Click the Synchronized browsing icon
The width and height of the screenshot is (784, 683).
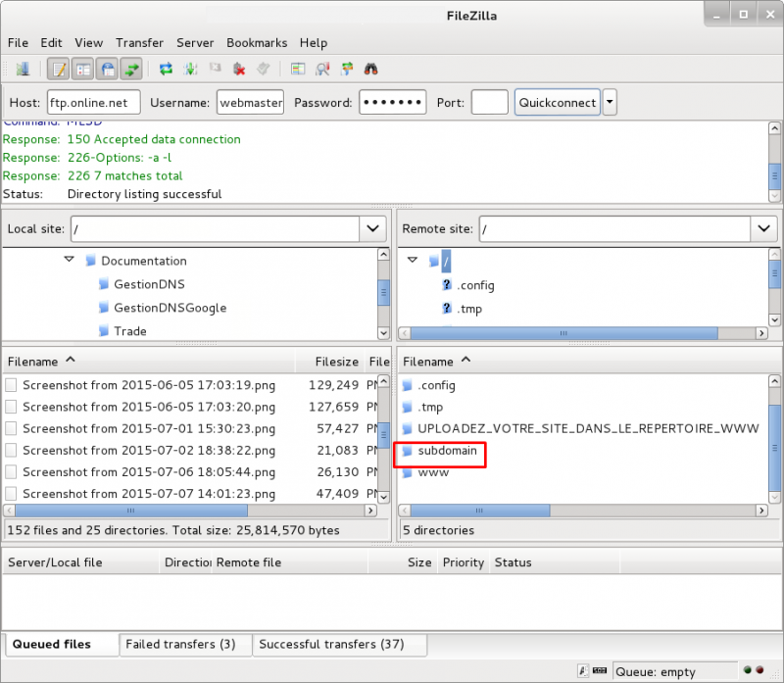(x=347, y=69)
